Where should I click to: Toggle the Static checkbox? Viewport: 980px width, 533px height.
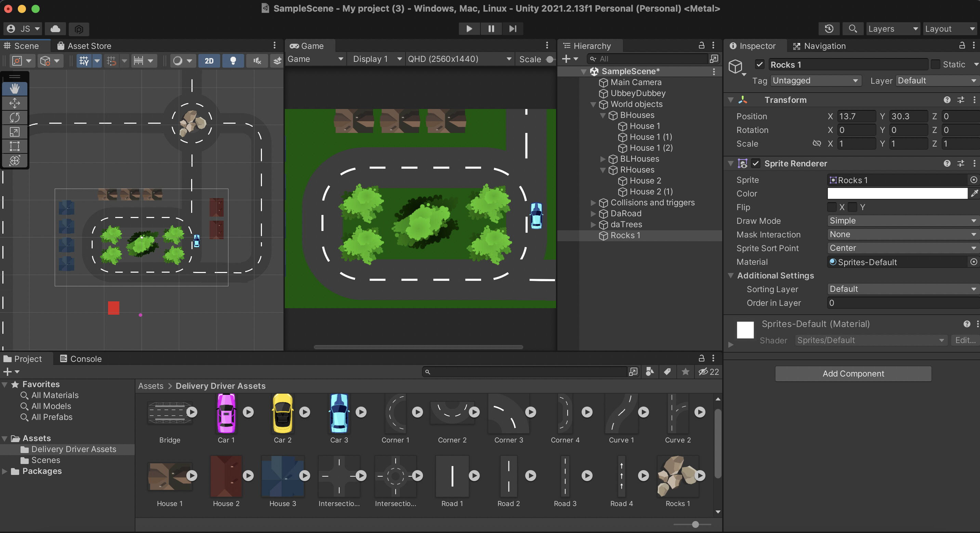(935, 64)
